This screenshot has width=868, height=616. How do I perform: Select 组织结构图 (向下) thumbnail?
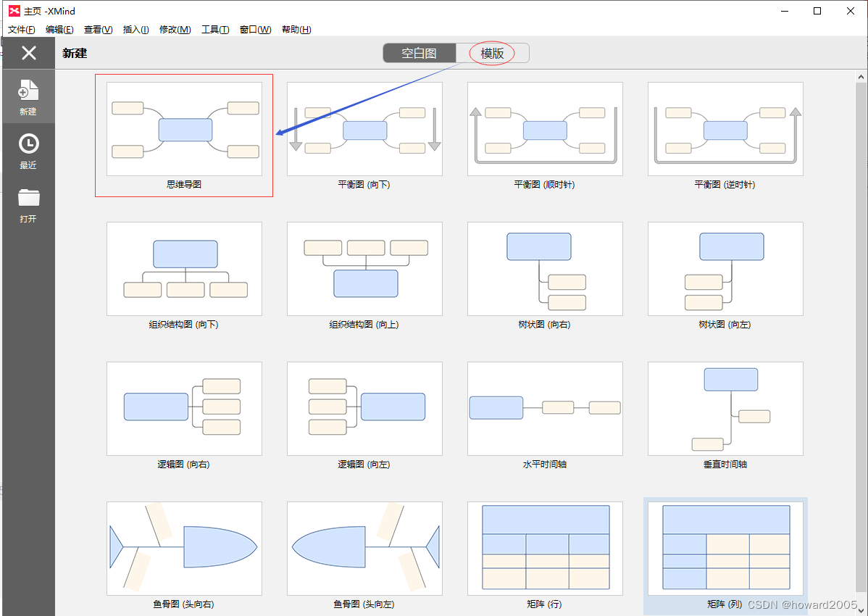click(x=184, y=269)
